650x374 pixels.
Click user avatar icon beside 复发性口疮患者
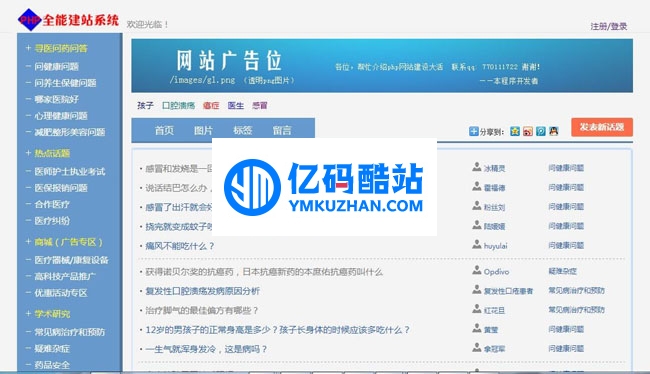(x=477, y=290)
